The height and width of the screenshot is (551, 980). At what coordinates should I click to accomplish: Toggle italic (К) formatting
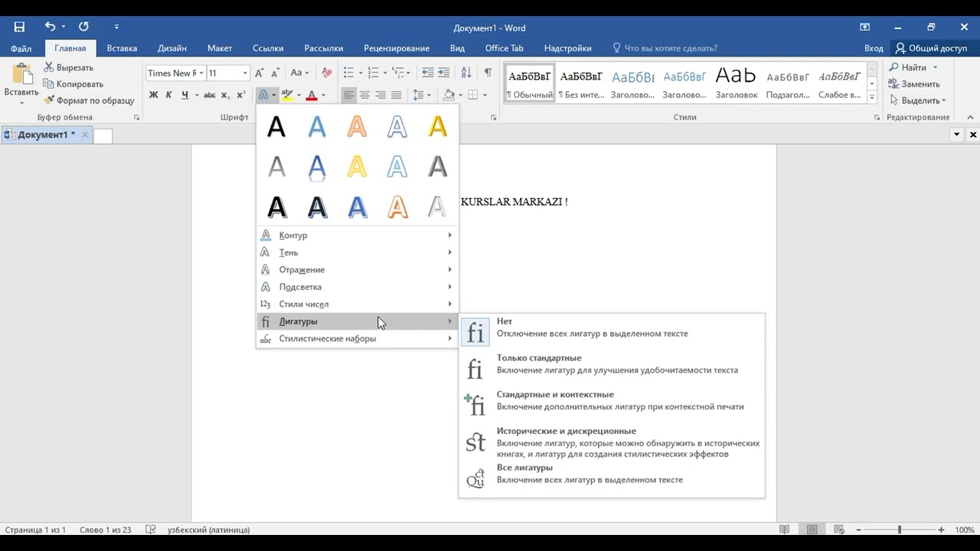pyautogui.click(x=169, y=95)
